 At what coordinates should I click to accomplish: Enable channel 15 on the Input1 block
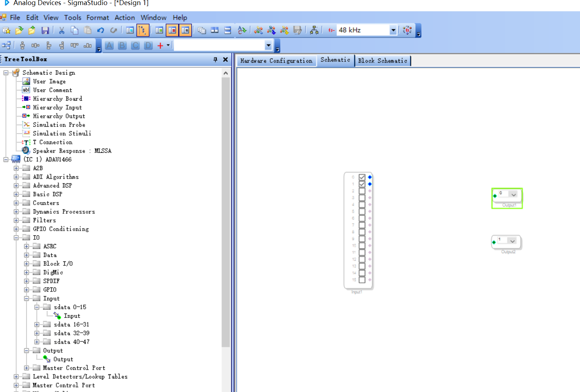(x=362, y=280)
